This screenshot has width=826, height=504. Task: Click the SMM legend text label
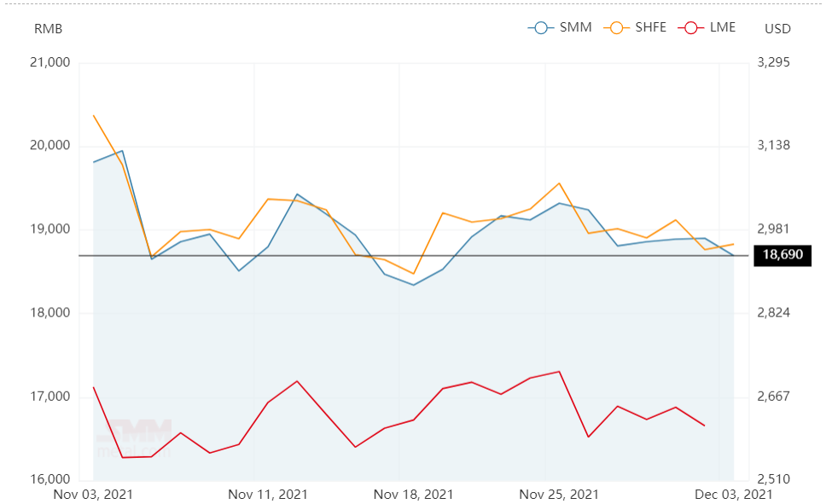pyautogui.click(x=575, y=27)
